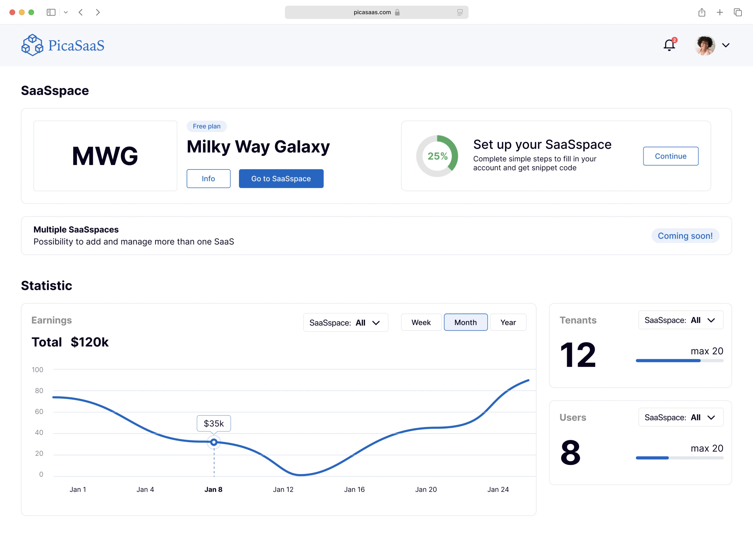The width and height of the screenshot is (753, 560).
Task: Click the browser forward arrow
Action: pyautogui.click(x=98, y=13)
